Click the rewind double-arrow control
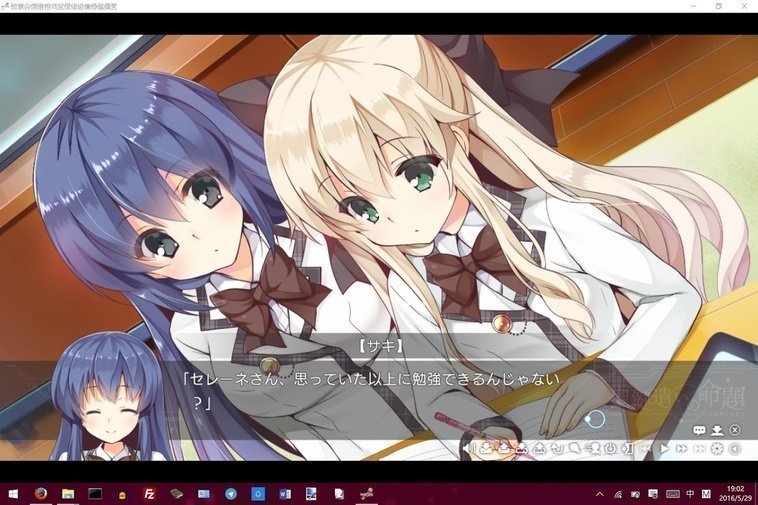The image size is (758, 505). coord(646,448)
